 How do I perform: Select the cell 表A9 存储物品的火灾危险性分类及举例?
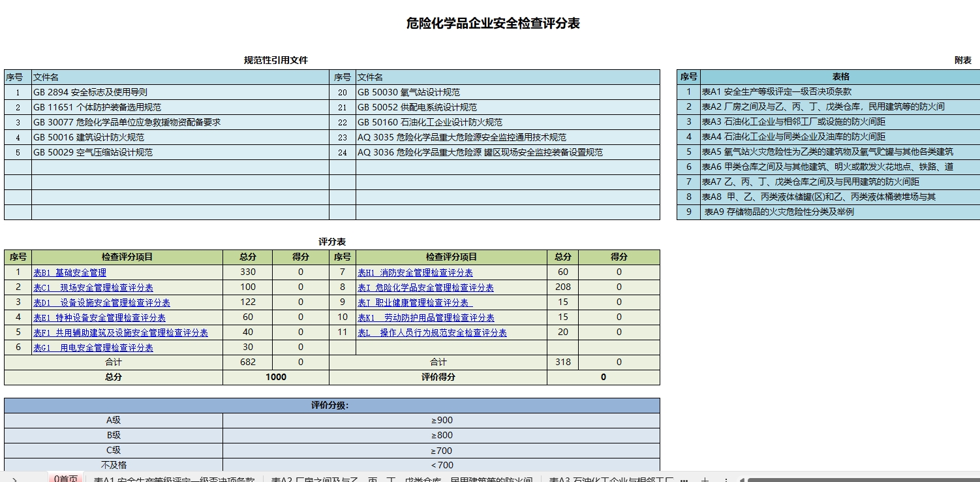click(840, 212)
